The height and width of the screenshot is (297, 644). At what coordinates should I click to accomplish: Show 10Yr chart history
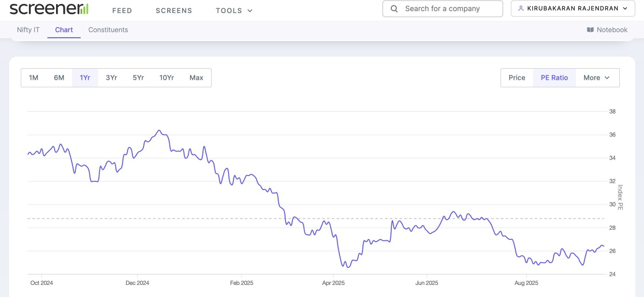click(x=167, y=78)
